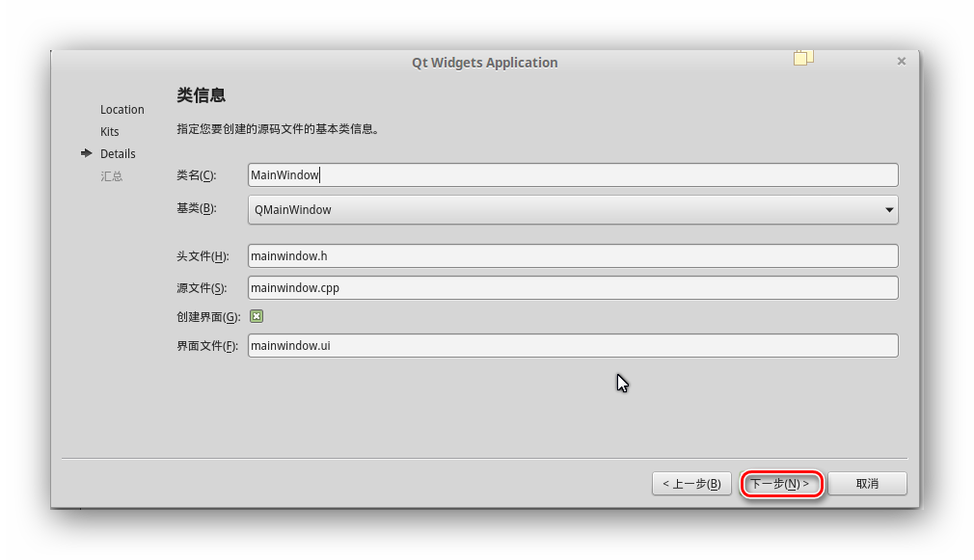Click the 创建界面(G) label
This screenshot has width=974, height=560.
208,317
